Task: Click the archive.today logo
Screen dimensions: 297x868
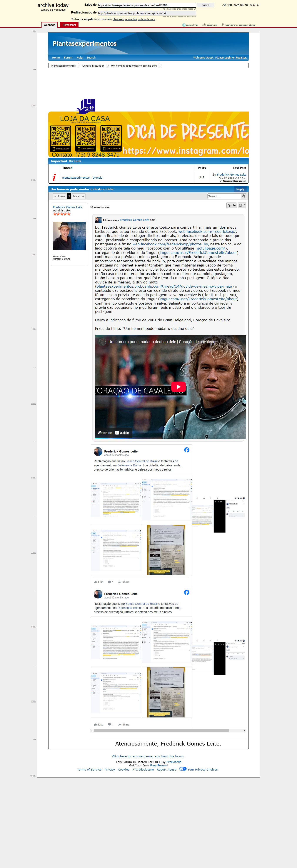Action: [53, 5]
